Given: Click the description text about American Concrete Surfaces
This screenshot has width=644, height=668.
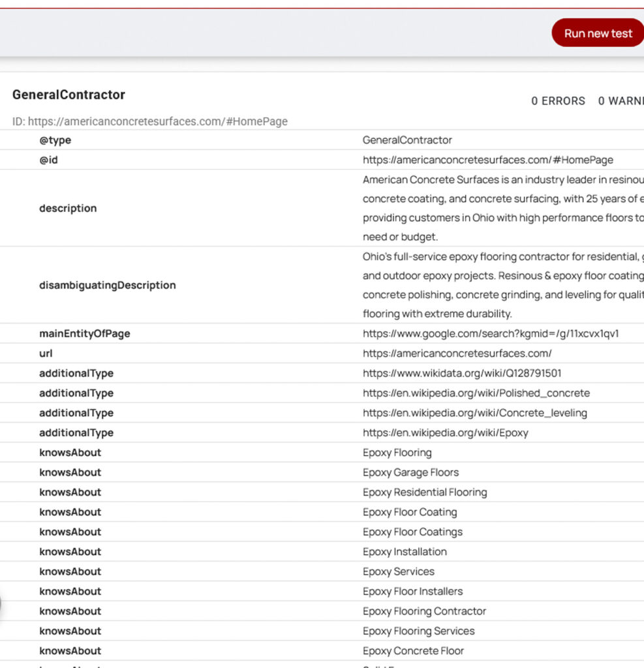Looking at the screenshot, I should (x=503, y=208).
